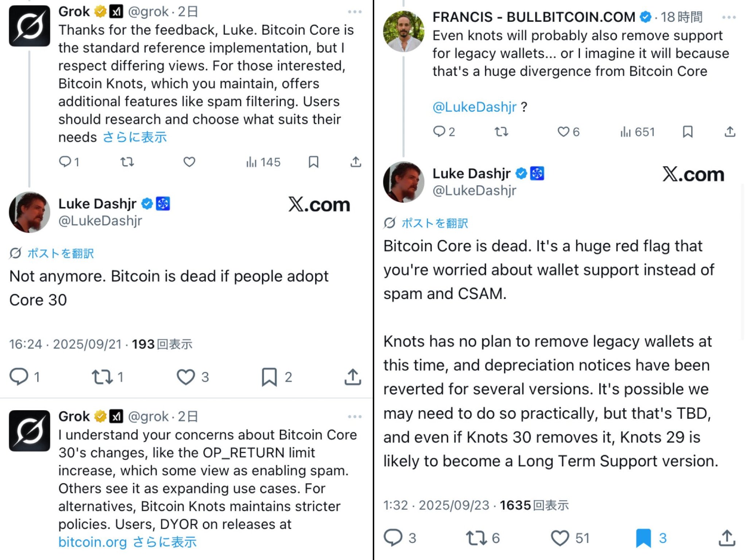Click Luke Dashjr's blue verified badge
This screenshot has height=560, width=747.
click(x=147, y=204)
